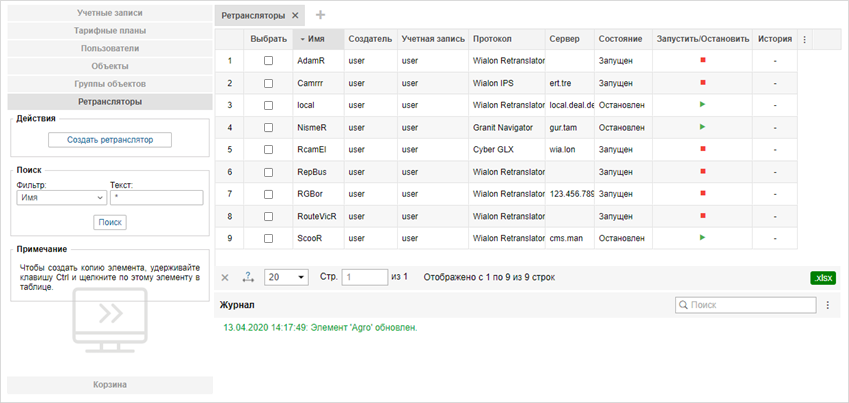
Task: Click the Выбрать column header
Action: coord(268,39)
